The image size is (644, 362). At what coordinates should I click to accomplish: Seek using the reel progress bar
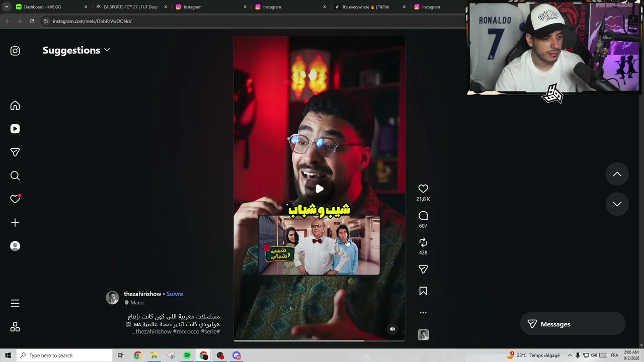(x=319, y=341)
